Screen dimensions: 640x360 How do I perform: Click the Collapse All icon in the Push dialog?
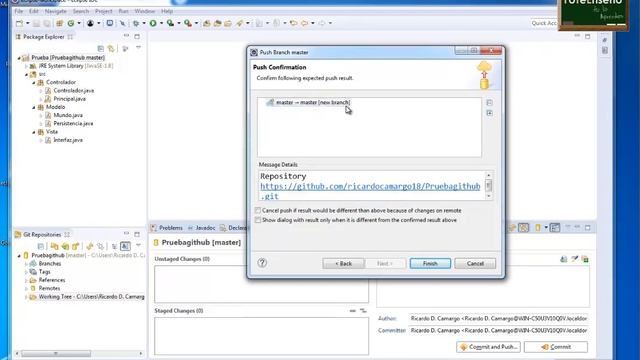pos(489,102)
